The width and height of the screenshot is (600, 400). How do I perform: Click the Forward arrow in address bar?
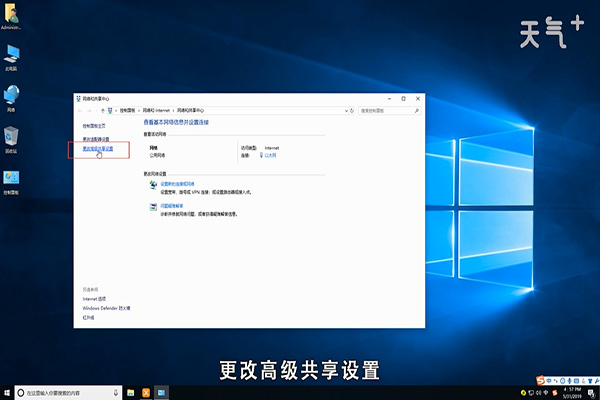pyautogui.click(x=89, y=111)
